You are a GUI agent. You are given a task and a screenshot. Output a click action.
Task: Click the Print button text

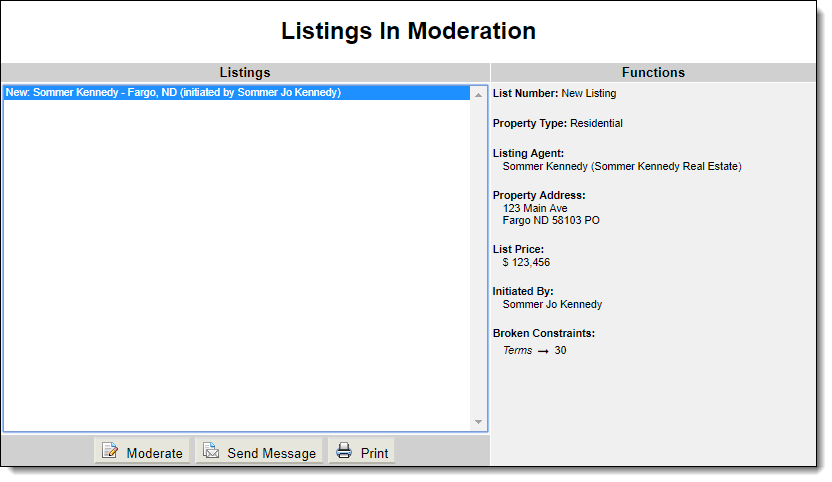(x=375, y=453)
